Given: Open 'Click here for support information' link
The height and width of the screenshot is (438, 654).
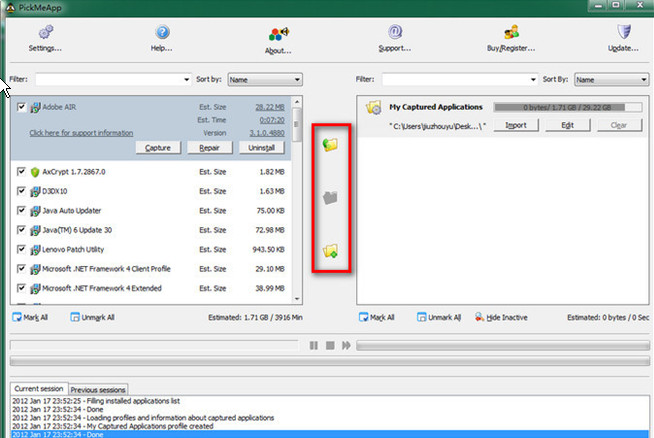Looking at the screenshot, I should (x=81, y=133).
